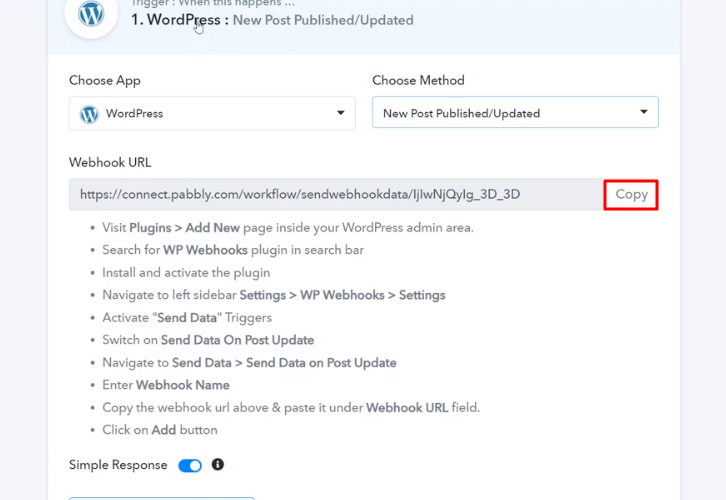Click the trigger title '1. WordPress : New Post Published/Updated'
Screen dimensions: 726x500
272,20
